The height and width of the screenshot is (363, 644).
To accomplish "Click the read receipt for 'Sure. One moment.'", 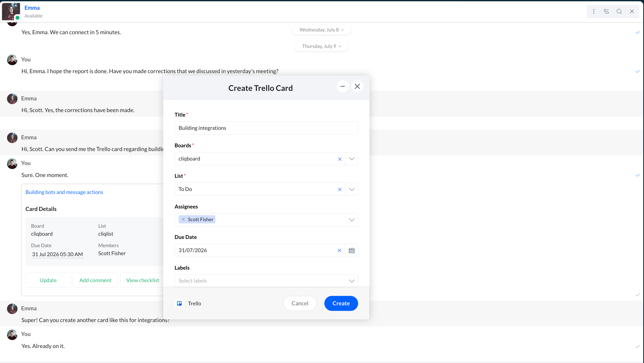I will coord(638,175).
